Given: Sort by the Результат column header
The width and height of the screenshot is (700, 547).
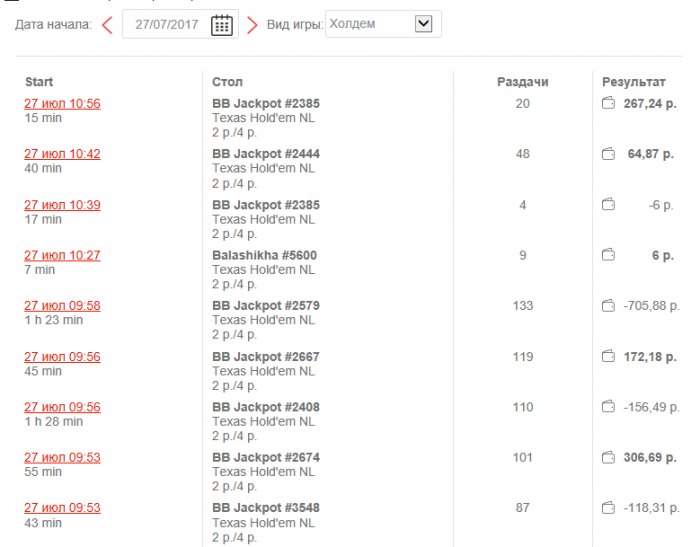Looking at the screenshot, I should point(633,82).
